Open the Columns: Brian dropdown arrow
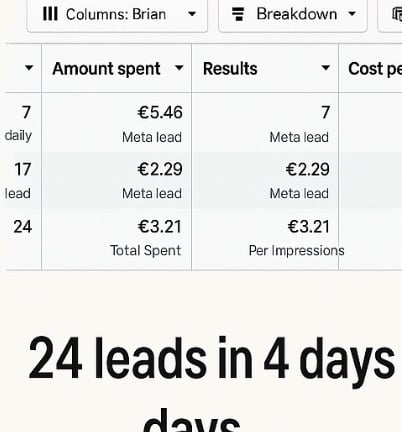 coord(192,14)
